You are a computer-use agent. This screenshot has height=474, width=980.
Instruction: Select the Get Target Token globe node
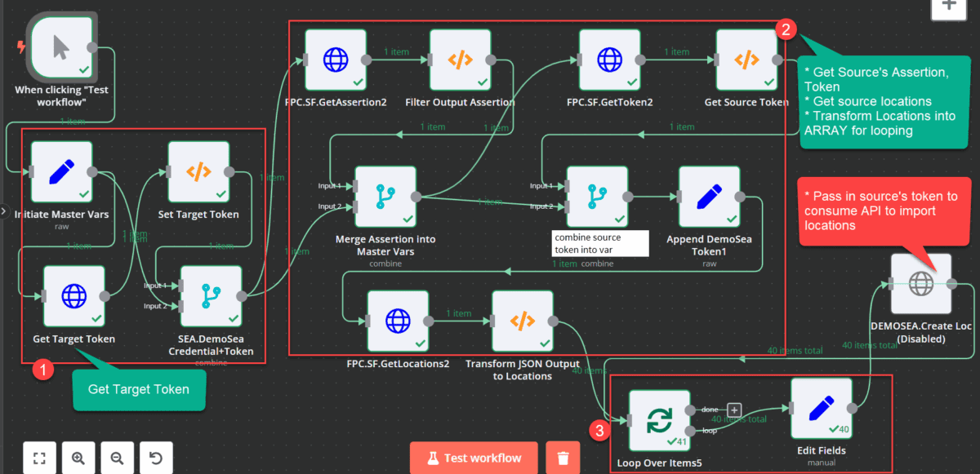(x=73, y=296)
